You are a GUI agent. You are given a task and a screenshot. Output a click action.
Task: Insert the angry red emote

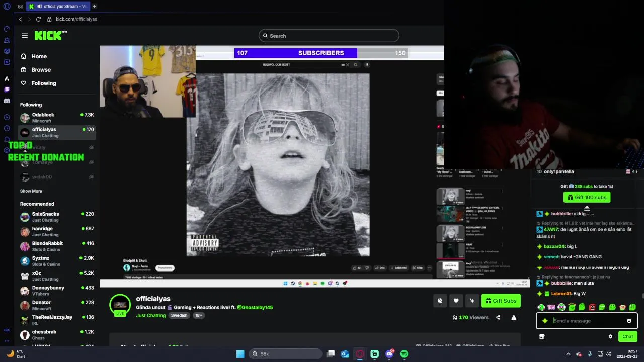coord(592,307)
